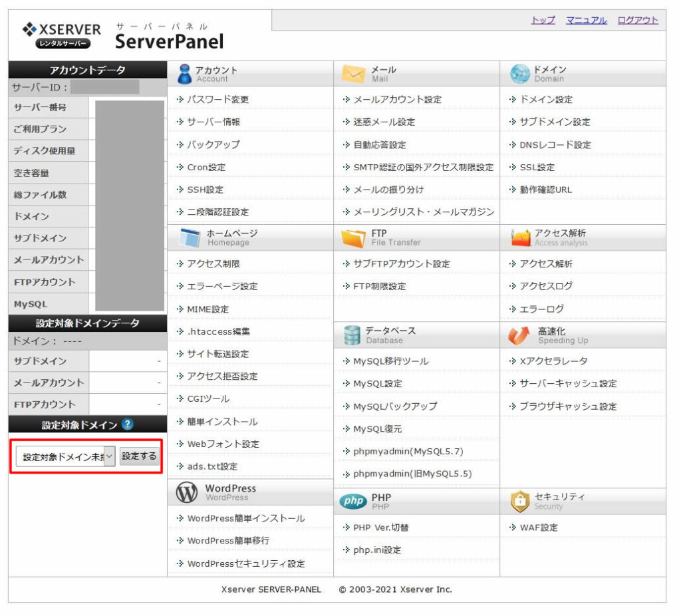Open サーバー情報 page
Viewport: 681px width, 616px height.
[x=213, y=122]
